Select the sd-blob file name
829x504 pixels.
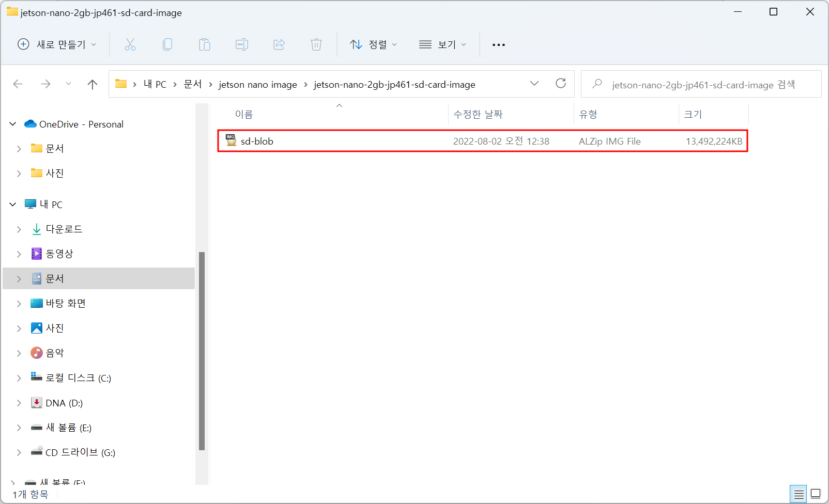click(257, 141)
